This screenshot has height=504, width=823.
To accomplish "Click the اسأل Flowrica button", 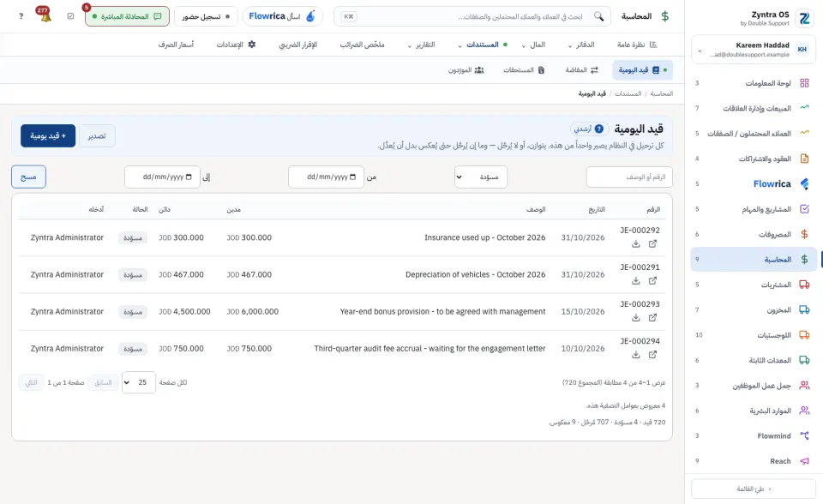I will pyautogui.click(x=283, y=16).
